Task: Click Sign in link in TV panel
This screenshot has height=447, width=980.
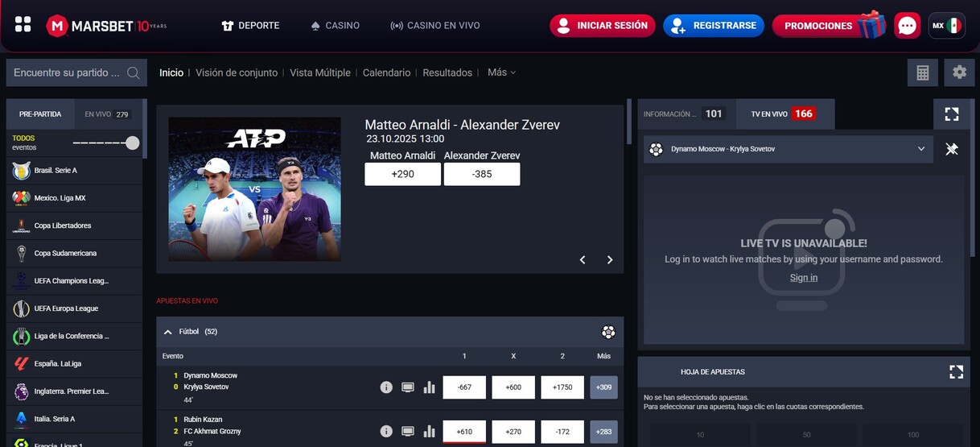Action: tap(803, 278)
